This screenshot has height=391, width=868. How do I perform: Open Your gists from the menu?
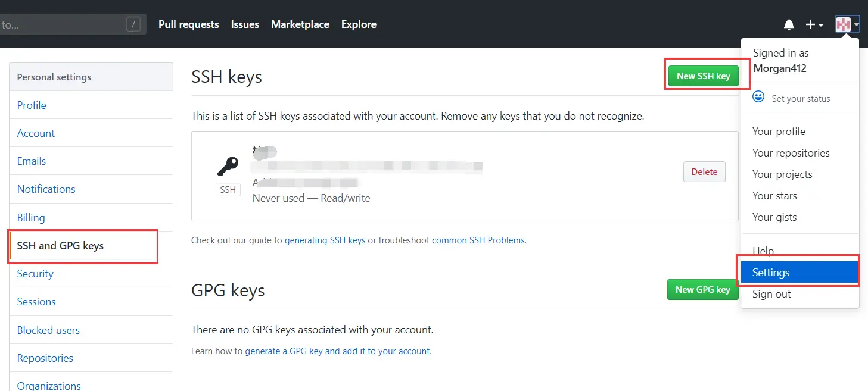coord(774,217)
